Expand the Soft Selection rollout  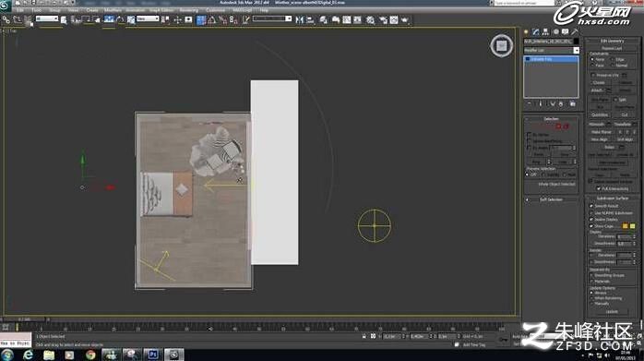coord(551,199)
